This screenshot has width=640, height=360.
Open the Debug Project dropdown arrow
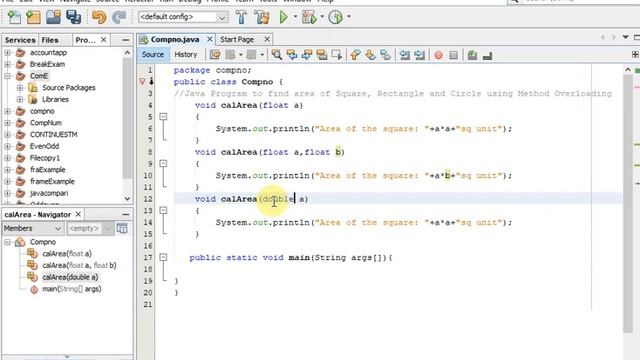tap(322, 17)
